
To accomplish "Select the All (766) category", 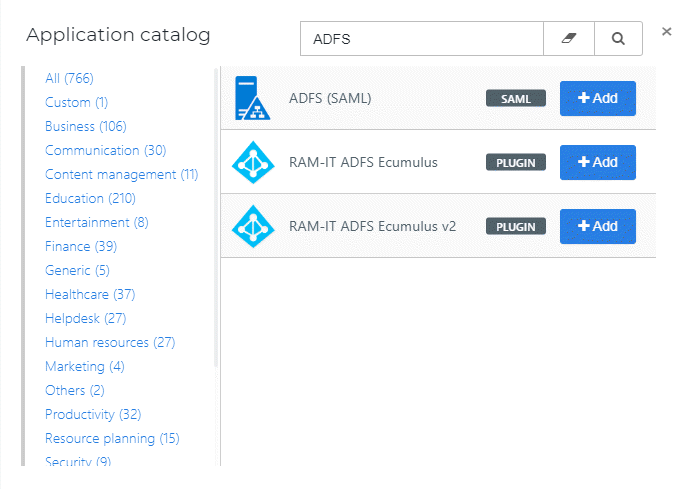I will click(69, 78).
